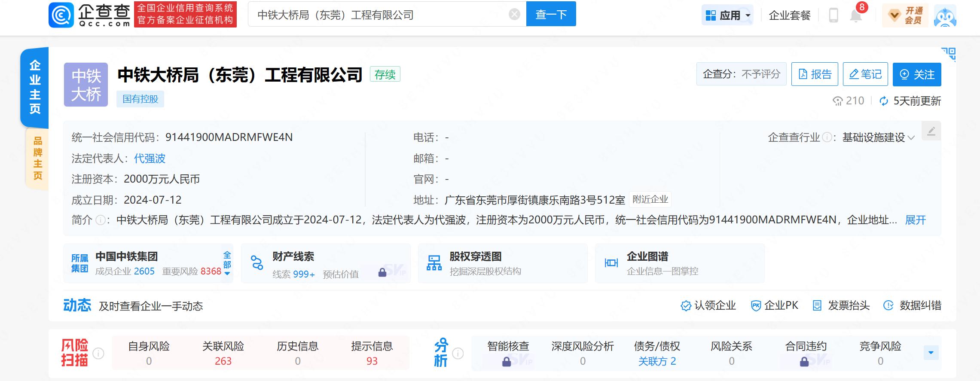Expand analysis list dropdown arrow
This screenshot has height=381, width=980.
[x=931, y=353]
